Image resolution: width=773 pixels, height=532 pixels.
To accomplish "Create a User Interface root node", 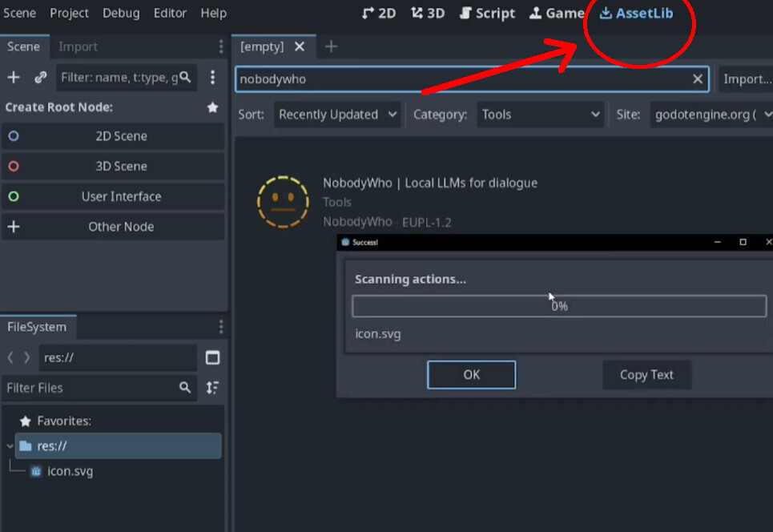I will (x=113, y=196).
